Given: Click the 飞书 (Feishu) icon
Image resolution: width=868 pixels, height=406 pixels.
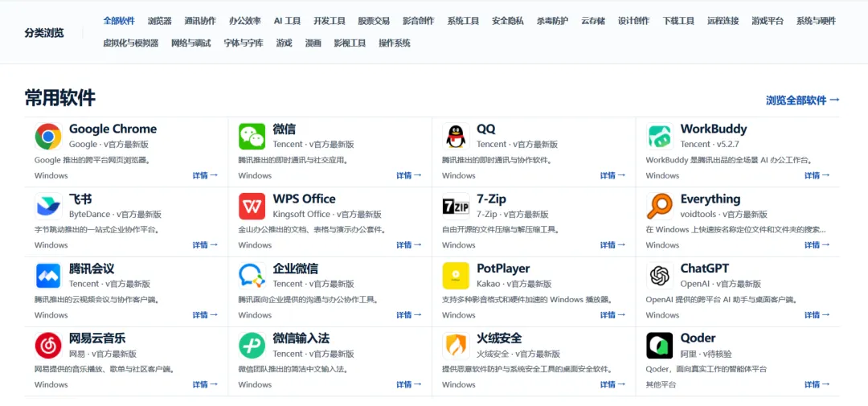Looking at the screenshot, I should pos(48,206).
